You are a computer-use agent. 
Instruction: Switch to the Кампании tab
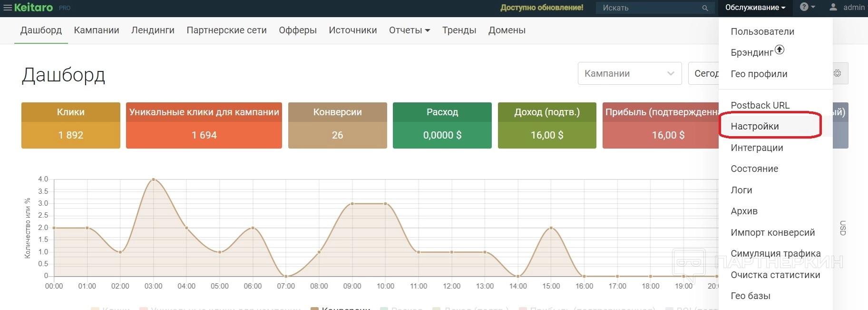97,30
